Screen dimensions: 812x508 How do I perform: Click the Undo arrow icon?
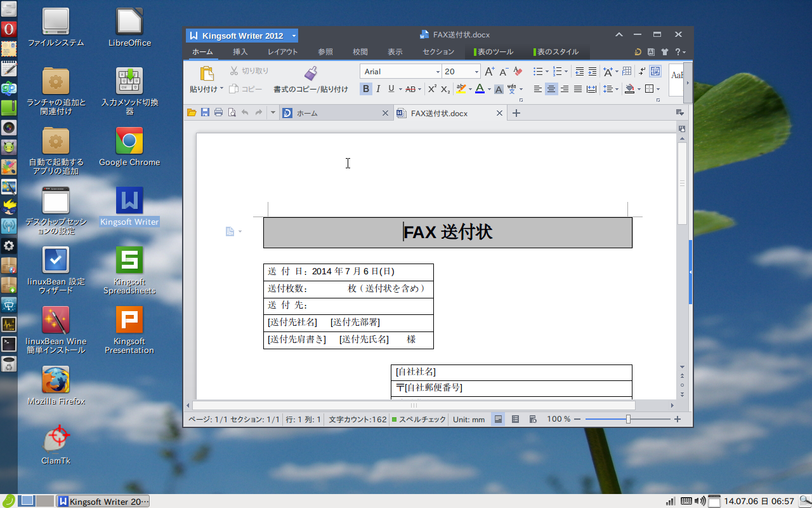(x=245, y=112)
